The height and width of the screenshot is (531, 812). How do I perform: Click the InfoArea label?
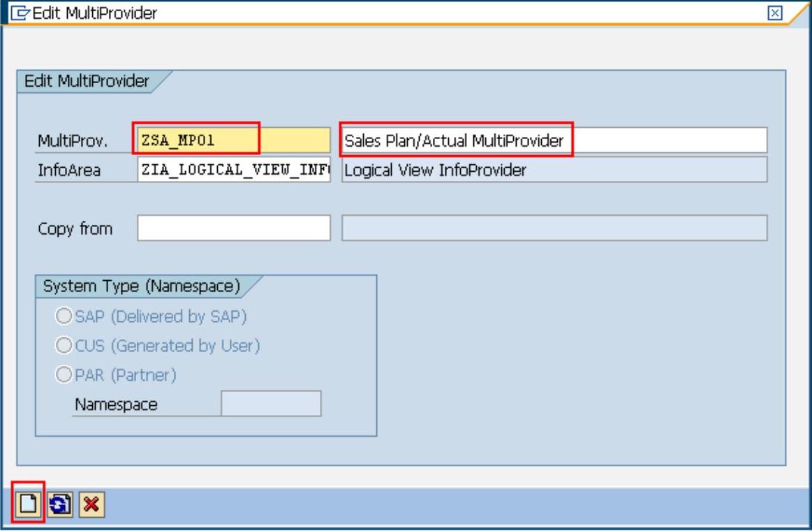point(69,170)
